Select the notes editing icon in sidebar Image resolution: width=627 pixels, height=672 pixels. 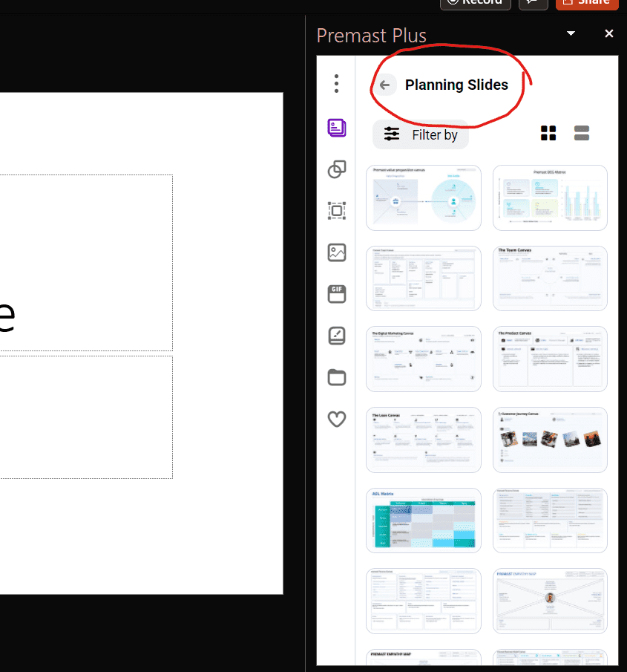click(x=336, y=336)
